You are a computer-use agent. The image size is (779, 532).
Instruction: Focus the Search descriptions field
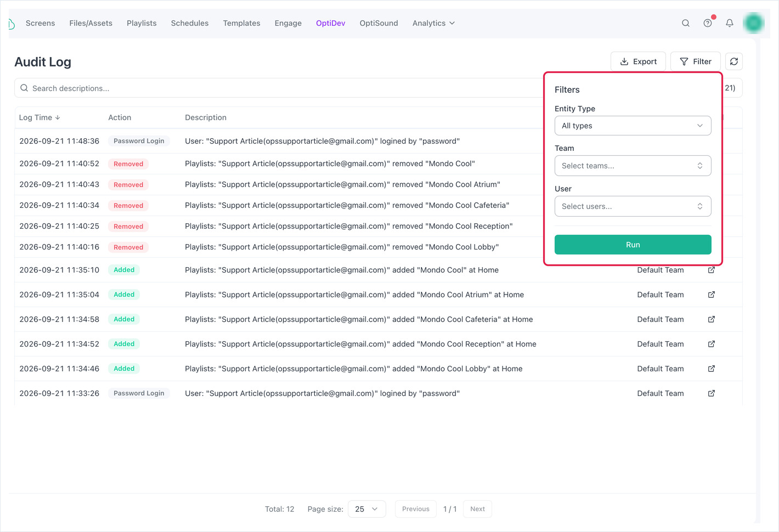[280, 88]
